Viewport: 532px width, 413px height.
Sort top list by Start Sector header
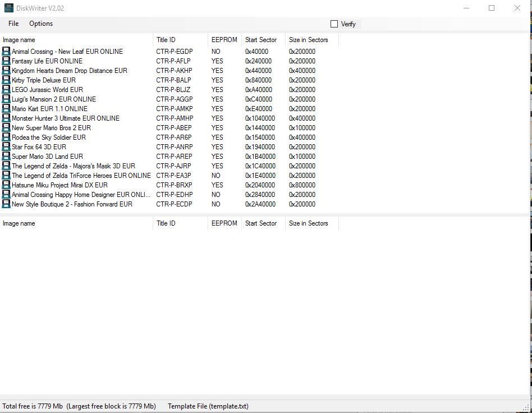[x=263, y=40]
